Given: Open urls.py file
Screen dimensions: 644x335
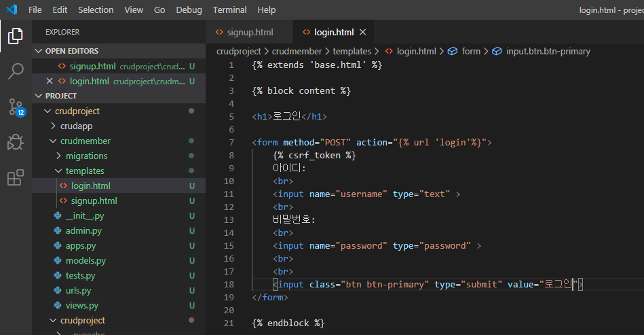Looking at the screenshot, I should (119, 290).
